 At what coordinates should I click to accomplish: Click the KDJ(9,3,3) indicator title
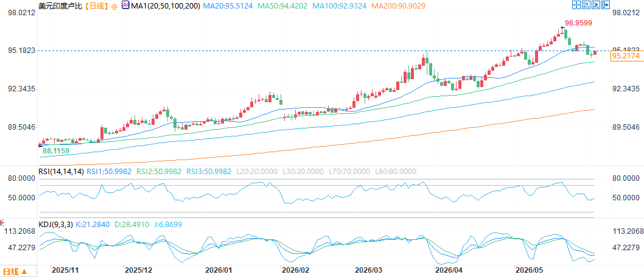[x=55, y=225]
